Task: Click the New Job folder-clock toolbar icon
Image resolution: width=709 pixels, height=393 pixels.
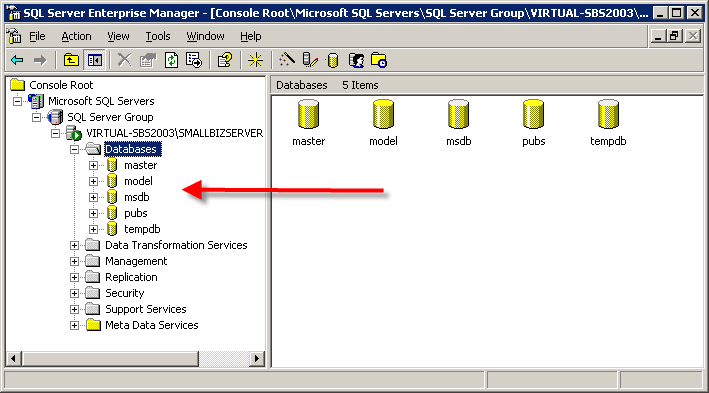Action: point(379,60)
